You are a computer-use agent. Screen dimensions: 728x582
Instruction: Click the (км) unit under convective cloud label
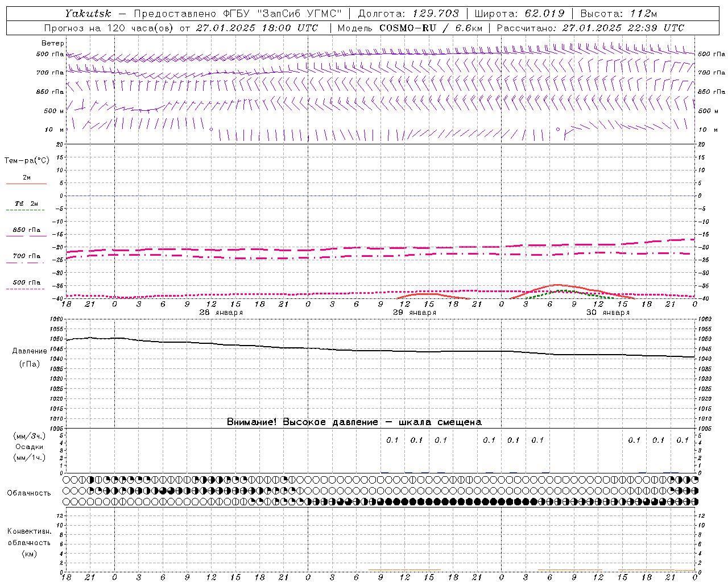tap(29, 554)
